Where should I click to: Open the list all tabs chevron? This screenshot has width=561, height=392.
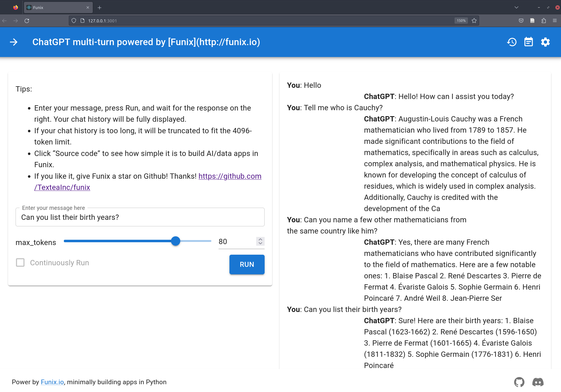pos(516,7)
